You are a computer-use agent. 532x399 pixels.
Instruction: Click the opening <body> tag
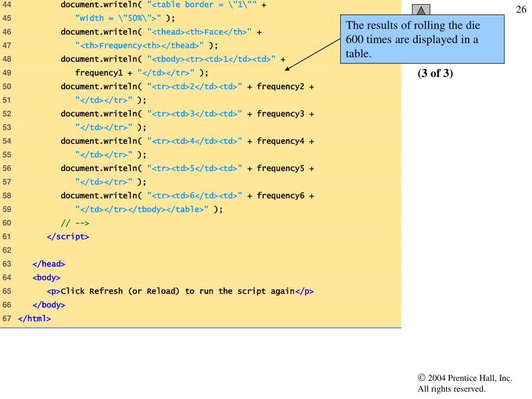pyautogui.click(x=46, y=277)
